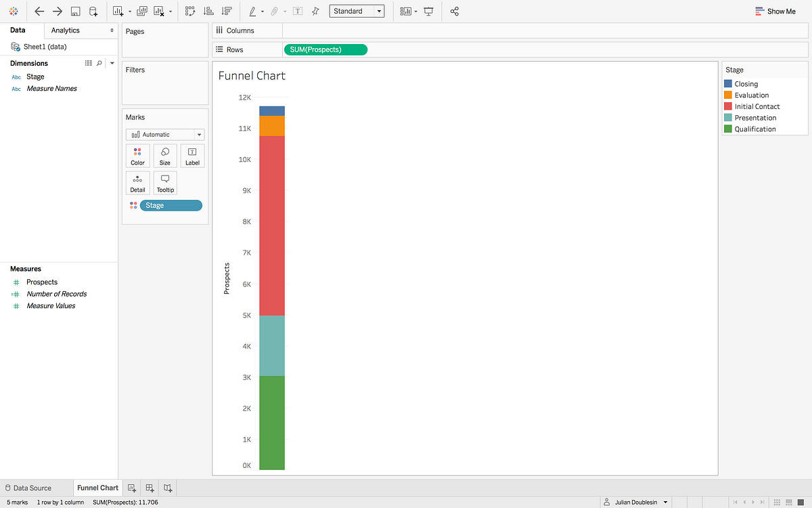Swap rows and columns
Image resolution: width=812 pixels, height=508 pixels.
190,11
